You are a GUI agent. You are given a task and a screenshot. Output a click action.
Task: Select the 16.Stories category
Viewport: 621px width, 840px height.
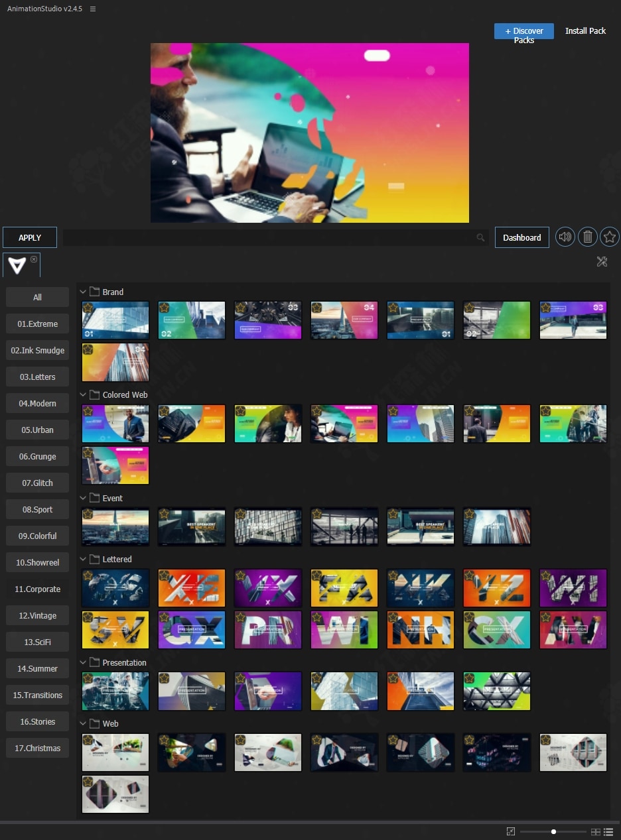coord(37,721)
